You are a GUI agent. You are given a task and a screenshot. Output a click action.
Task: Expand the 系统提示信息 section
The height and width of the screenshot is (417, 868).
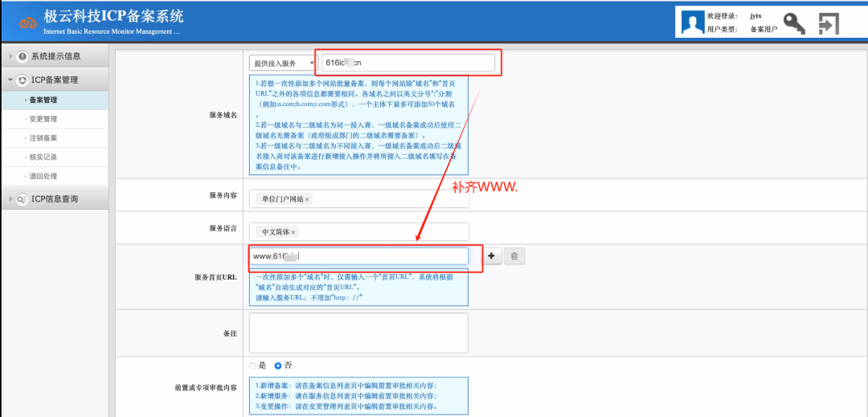(55, 56)
